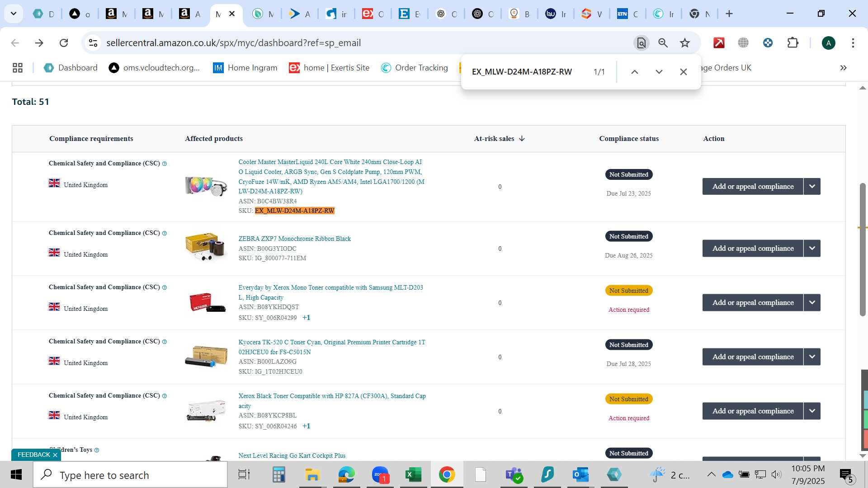Open Next Level Racing Go Kart link
This screenshot has width=868, height=488.
pos(292,455)
